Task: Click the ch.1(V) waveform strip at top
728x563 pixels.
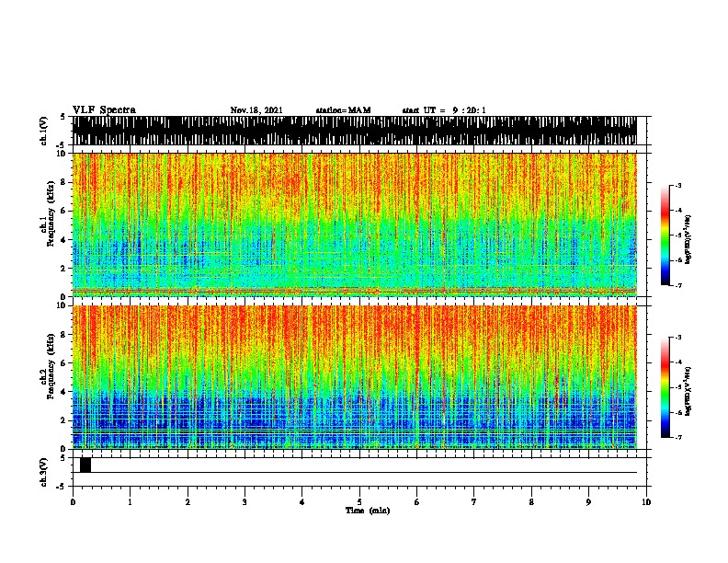Action: 355,131
